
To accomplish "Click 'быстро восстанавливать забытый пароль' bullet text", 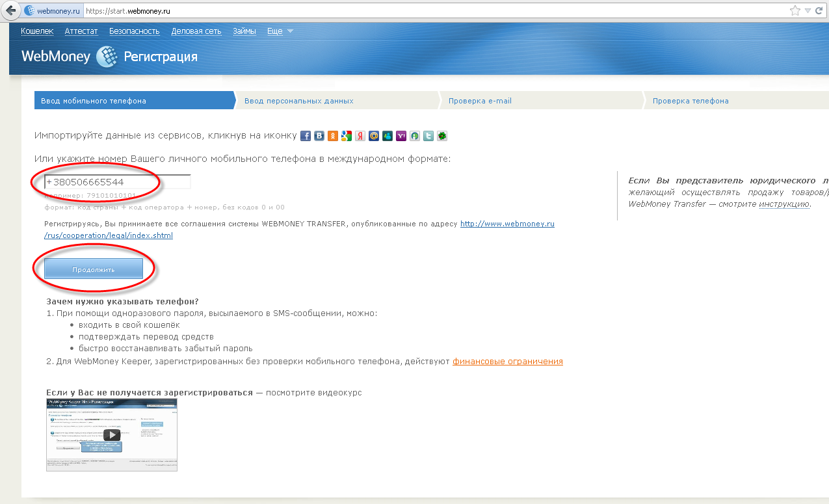I will (x=166, y=349).
